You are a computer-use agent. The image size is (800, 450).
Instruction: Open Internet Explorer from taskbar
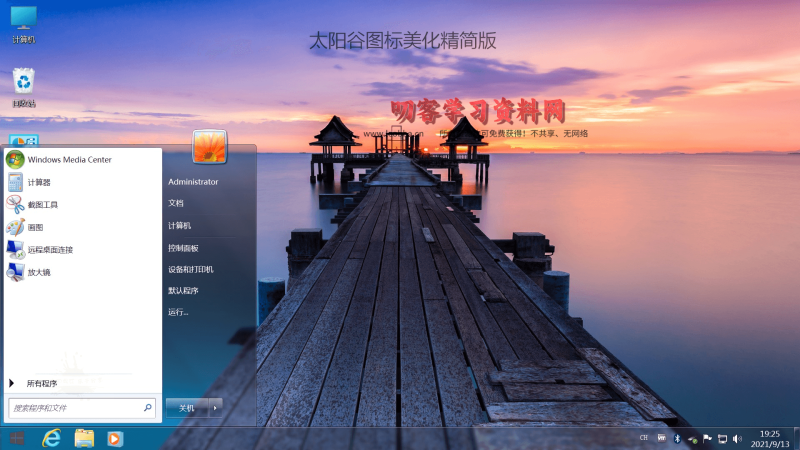[x=52, y=439]
